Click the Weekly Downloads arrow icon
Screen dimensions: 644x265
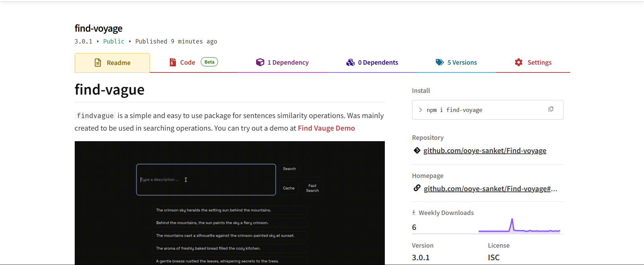(x=414, y=213)
